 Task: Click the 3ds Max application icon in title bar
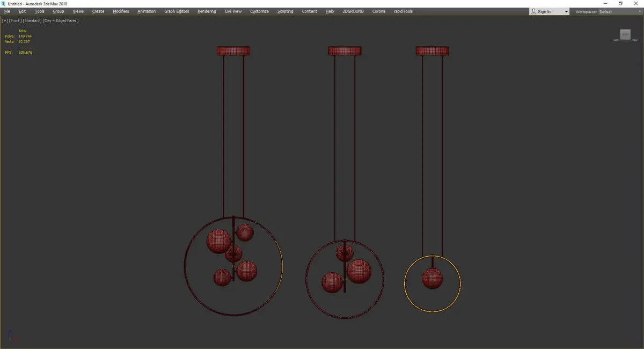[x=4, y=4]
